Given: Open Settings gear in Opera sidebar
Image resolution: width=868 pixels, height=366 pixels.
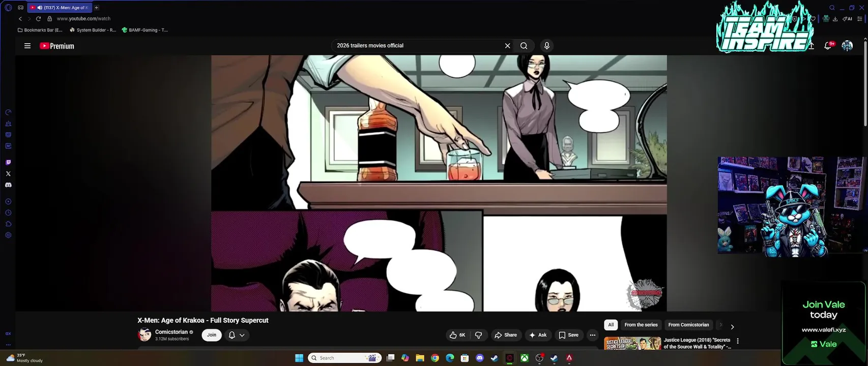Looking at the screenshot, I should [x=8, y=235].
